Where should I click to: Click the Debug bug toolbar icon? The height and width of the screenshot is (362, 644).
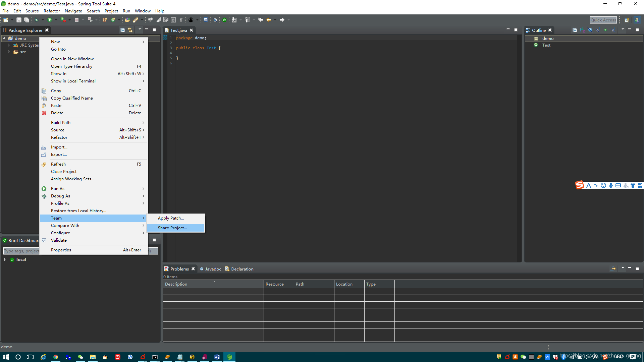(x=37, y=20)
